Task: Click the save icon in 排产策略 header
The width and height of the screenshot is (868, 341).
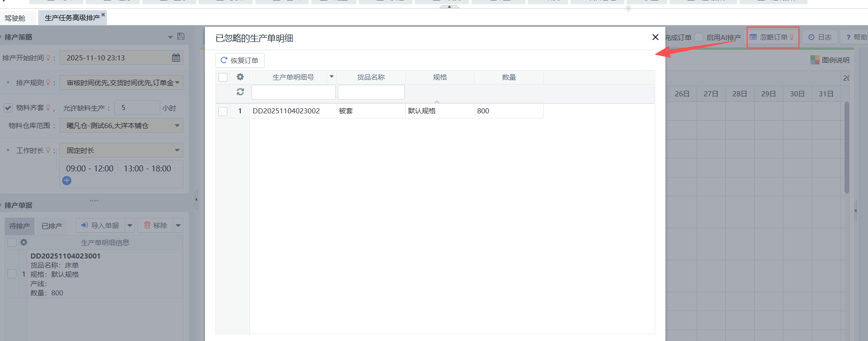Action: (x=181, y=36)
